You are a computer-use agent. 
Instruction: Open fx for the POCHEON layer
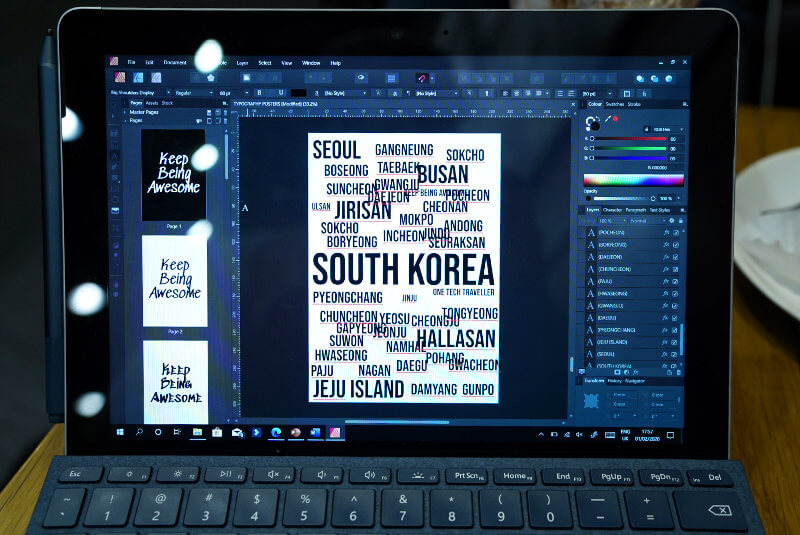[x=666, y=233]
